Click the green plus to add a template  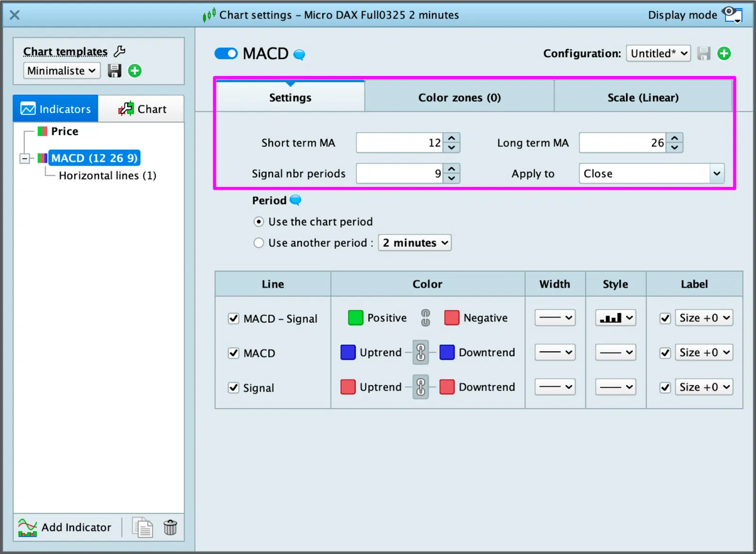coord(135,70)
